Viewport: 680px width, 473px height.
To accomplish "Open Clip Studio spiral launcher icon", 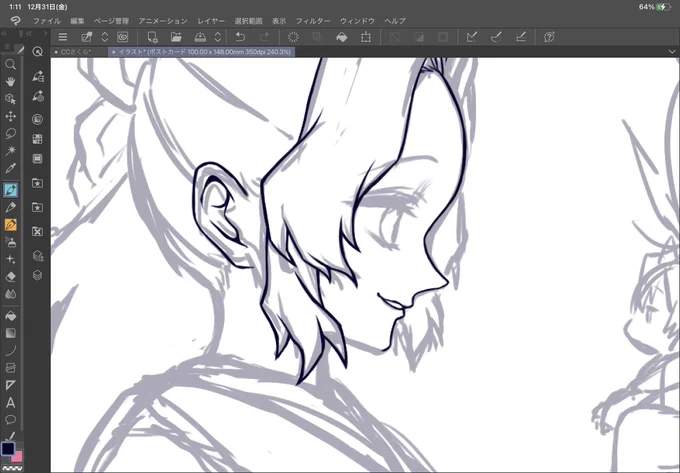I will pos(122,37).
